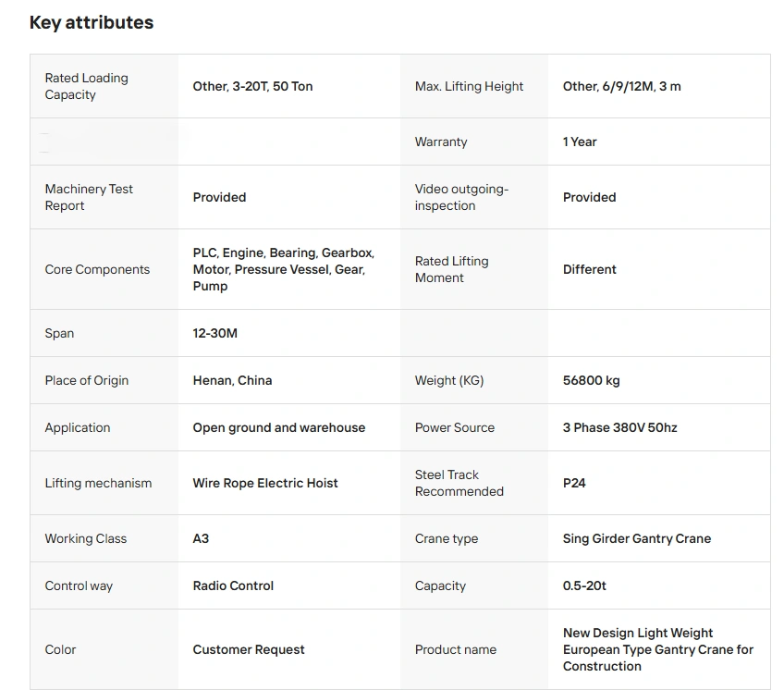Click the Core Components value text
The image size is (784, 690).
tap(284, 269)
